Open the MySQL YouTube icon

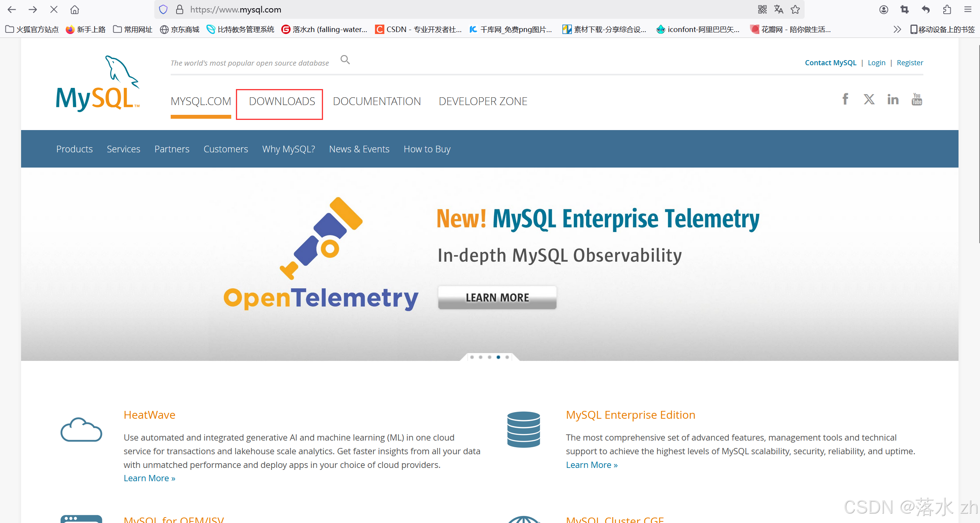[916, 99]
